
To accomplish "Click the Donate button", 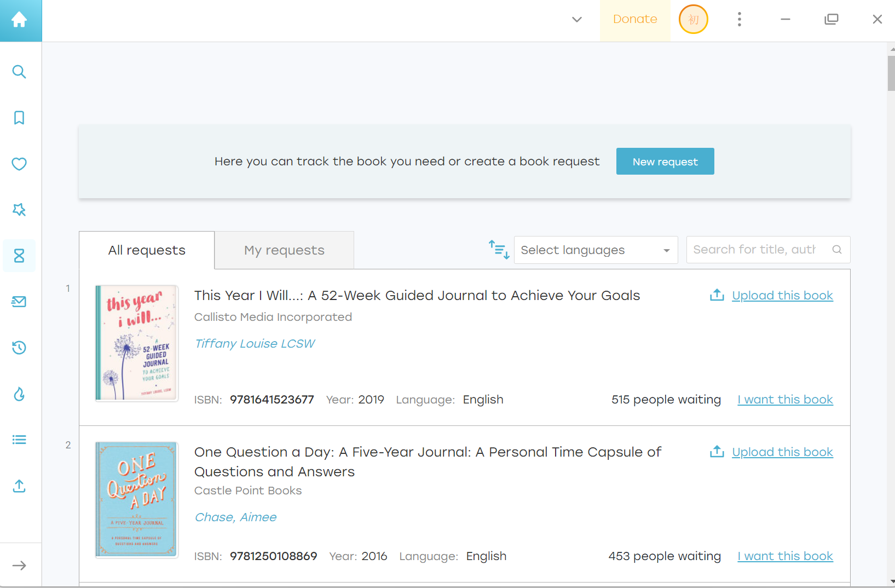I will (x=635, y=20).
